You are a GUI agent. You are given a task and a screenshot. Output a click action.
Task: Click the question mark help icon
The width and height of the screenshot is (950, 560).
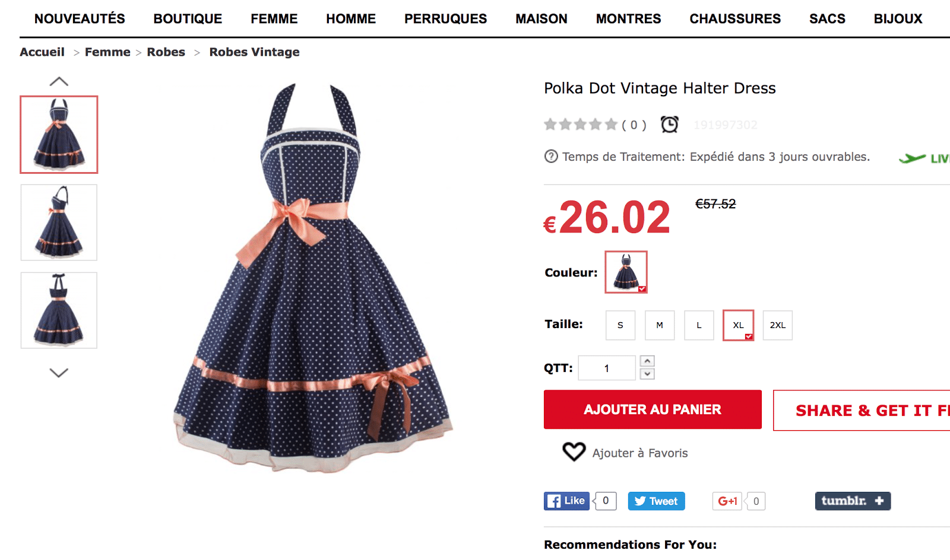pos(551,157)
